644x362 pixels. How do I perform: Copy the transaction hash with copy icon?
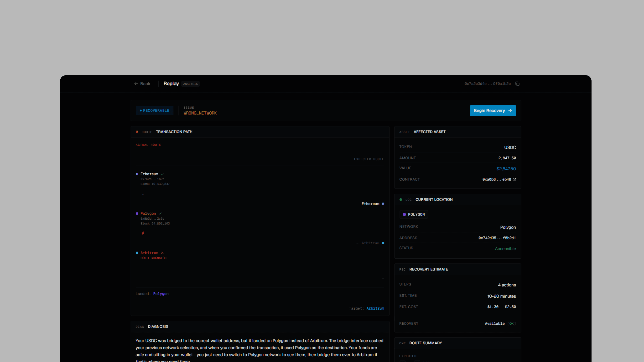(x=517, y=84)
